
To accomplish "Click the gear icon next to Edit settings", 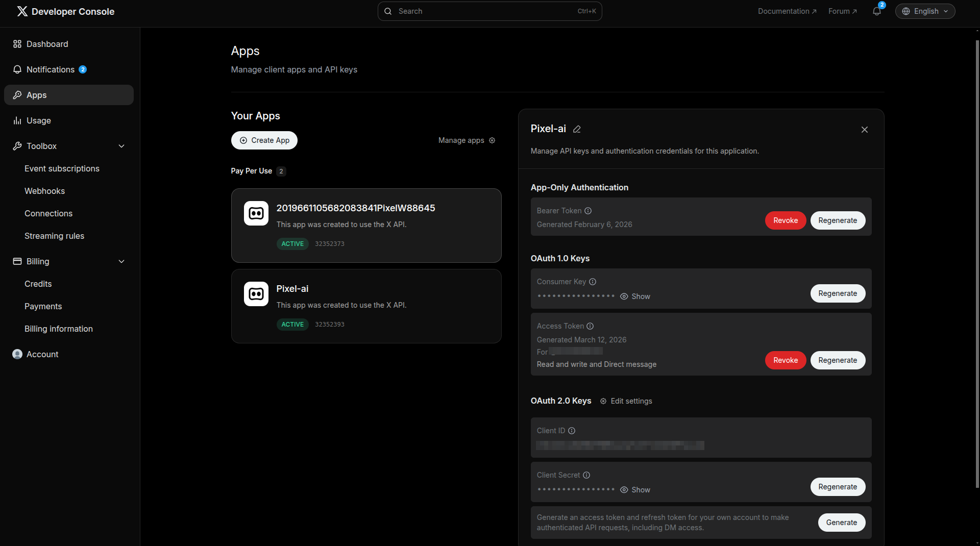I will 603,401.
